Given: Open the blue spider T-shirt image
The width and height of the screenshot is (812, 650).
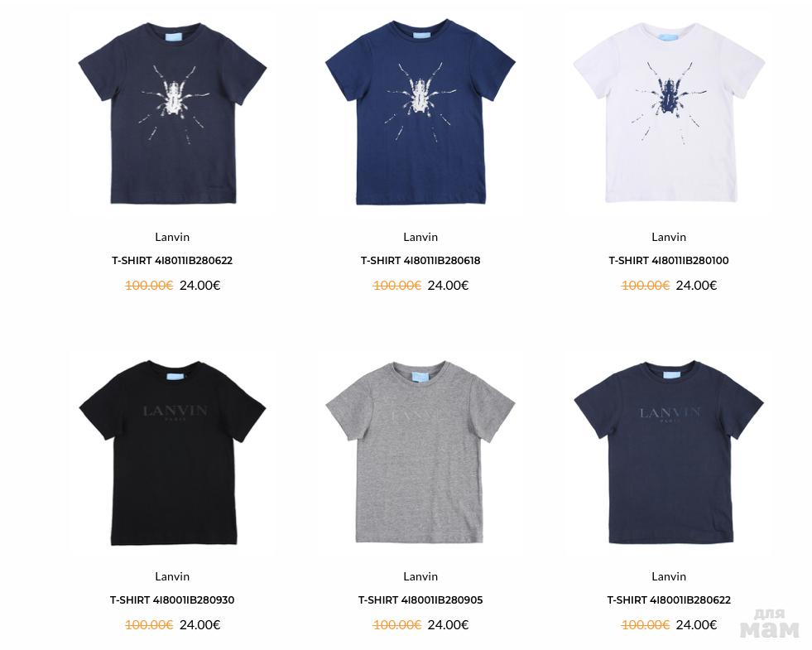Looking at the screenshot, I should tap(420, 113).
